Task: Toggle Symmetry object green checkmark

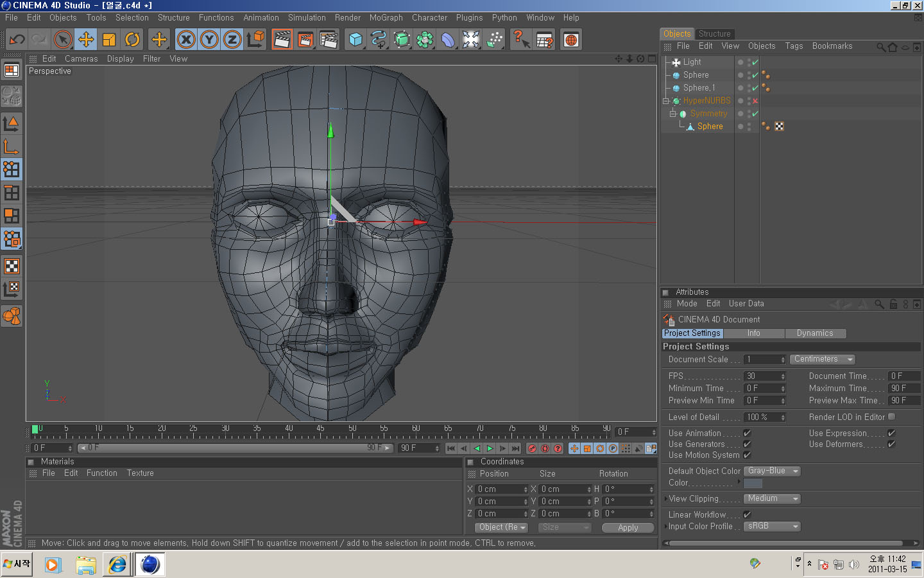Action: point(755,114)
